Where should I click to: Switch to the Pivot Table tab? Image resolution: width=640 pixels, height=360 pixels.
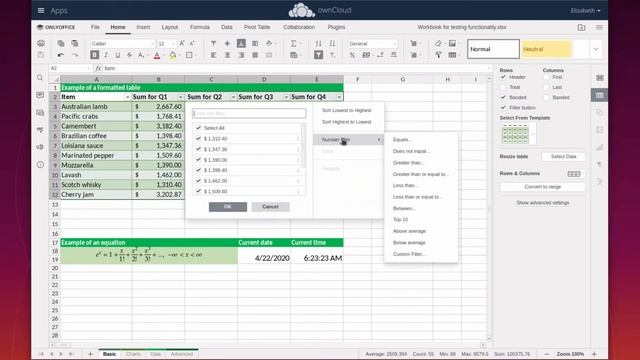(x=257, y=27)
